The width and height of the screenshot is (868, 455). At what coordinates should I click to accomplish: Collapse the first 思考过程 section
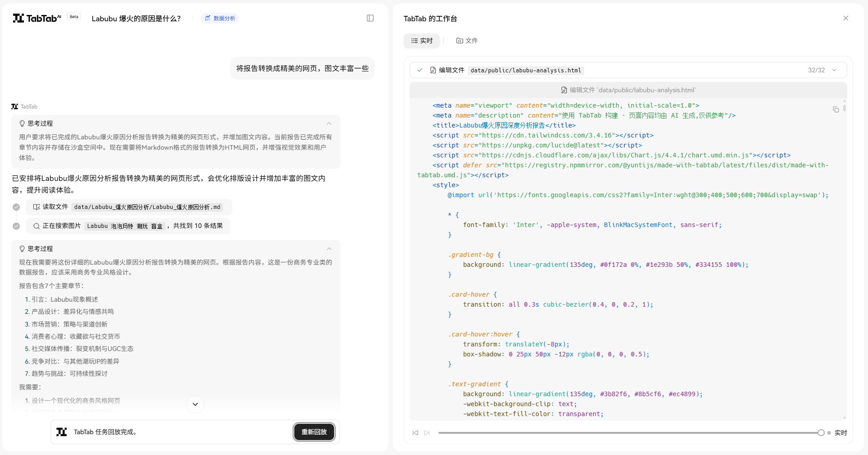pyautogui.click(x=329, y=123)
